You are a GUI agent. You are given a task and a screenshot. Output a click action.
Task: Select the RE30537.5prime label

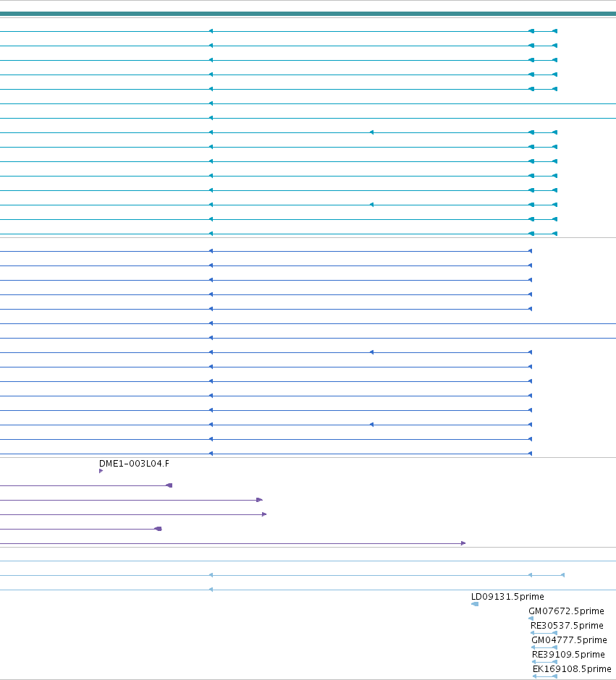[x=567, y=625]
